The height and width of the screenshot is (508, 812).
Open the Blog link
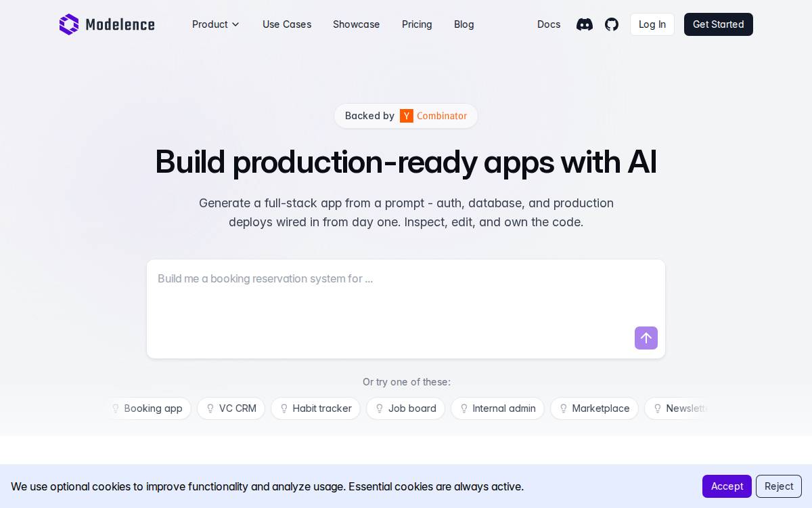[x=464, y=24]
